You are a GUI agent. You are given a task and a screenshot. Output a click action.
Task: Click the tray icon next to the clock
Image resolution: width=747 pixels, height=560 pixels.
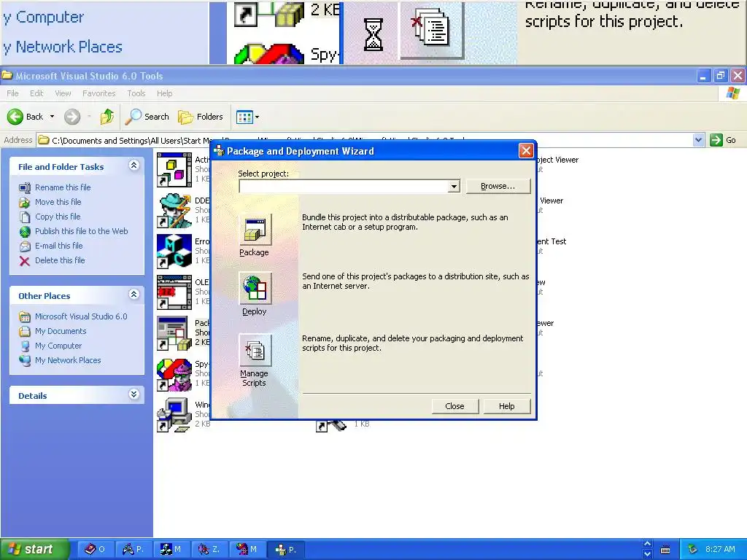pos(692,550)
